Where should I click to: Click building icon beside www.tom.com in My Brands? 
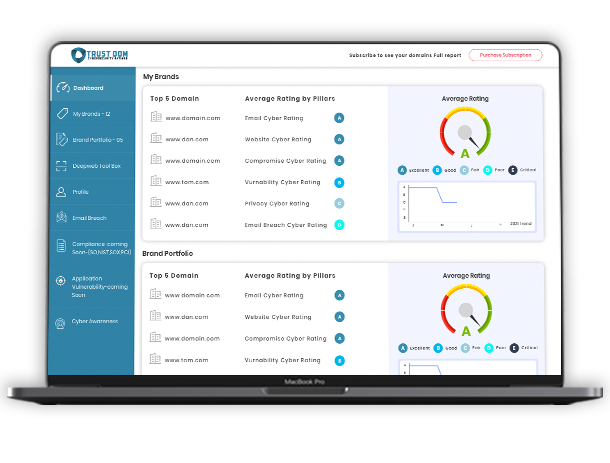[x=156, y=181]
